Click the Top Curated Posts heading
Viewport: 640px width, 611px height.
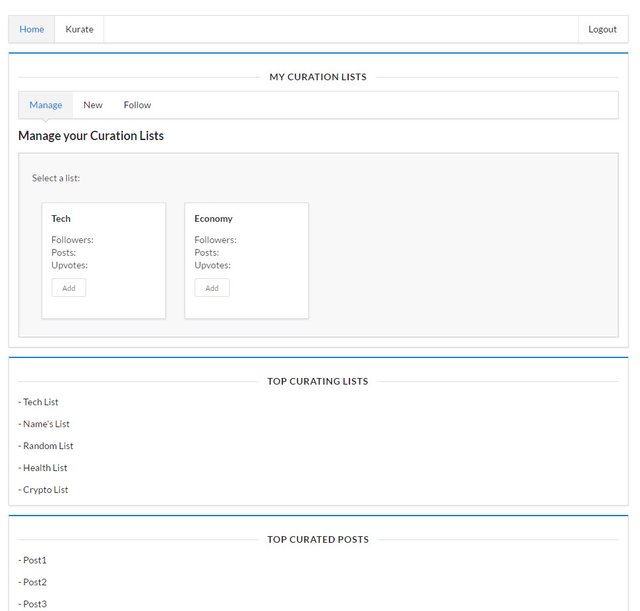click(318, 540)
